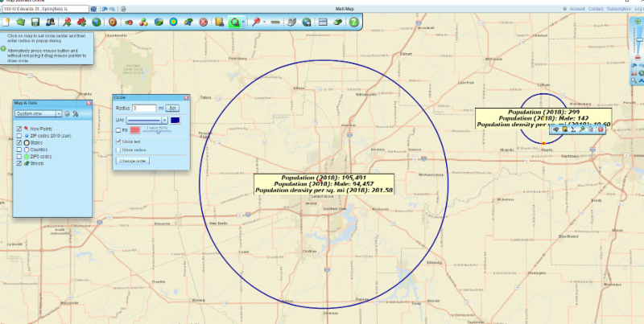Enable the Counties layer checkbox
This screenshot has height=324, width=644.
(x=19, y=150)
